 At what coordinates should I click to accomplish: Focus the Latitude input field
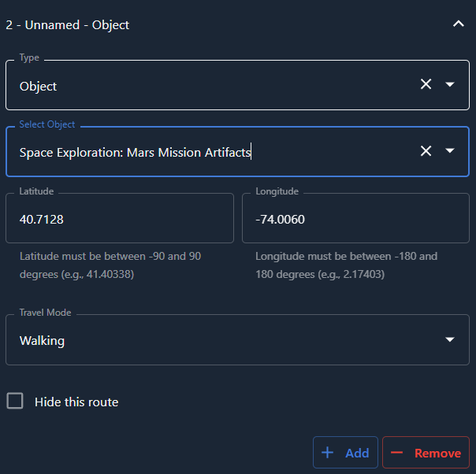tap(120, 219)
